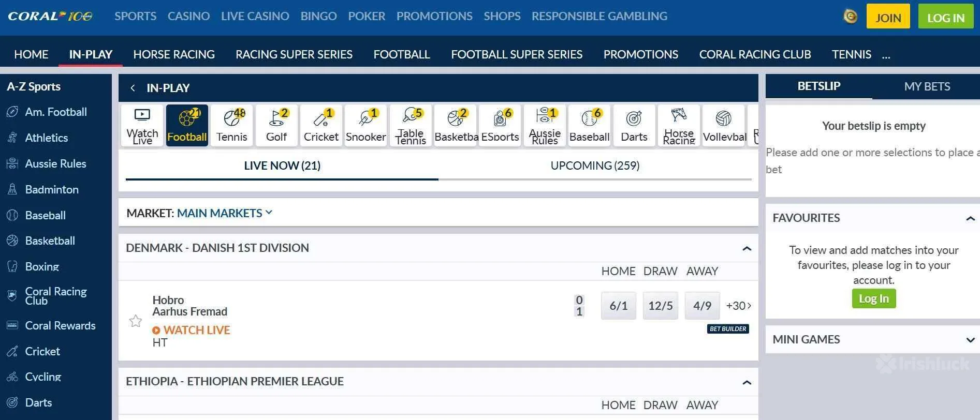Open the Watch Live sport filter
The height and width of the screenshot is (420, 980).
coord(142,125)
